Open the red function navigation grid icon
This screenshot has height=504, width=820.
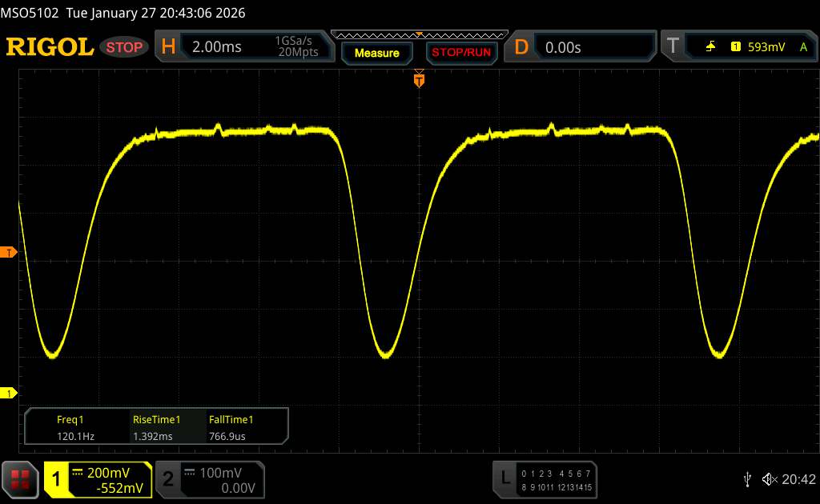[x=21, y=479]
